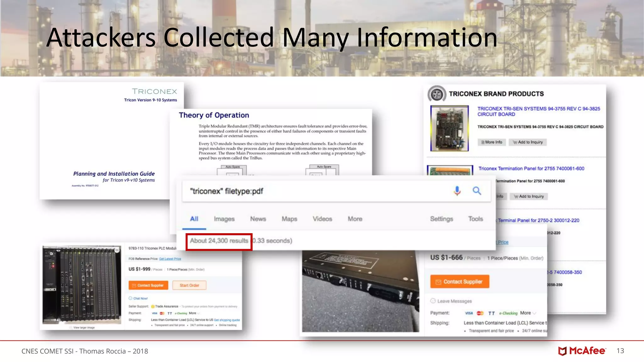The image size is (644, 362).
Task: Open Terminal Panel for 2750-2 link
Action: [x=538, y=220]
